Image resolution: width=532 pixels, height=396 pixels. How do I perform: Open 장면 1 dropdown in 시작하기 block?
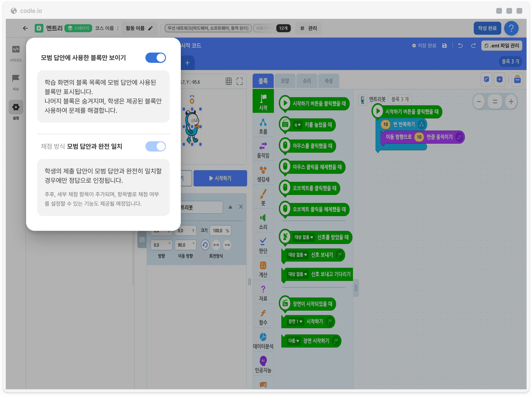pos(295,321)
